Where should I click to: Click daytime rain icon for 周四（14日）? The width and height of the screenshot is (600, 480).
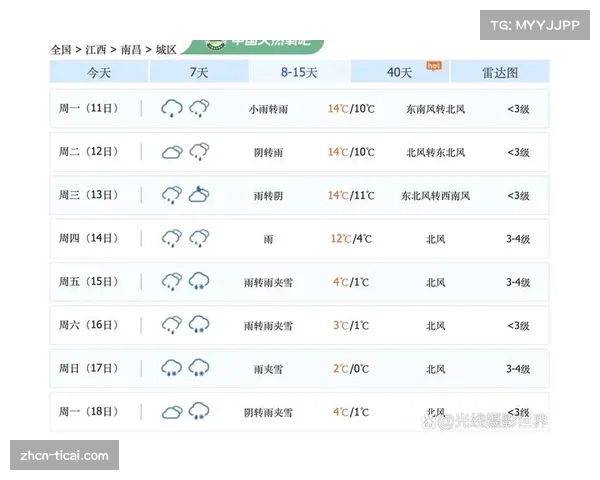tap(172, 238)
